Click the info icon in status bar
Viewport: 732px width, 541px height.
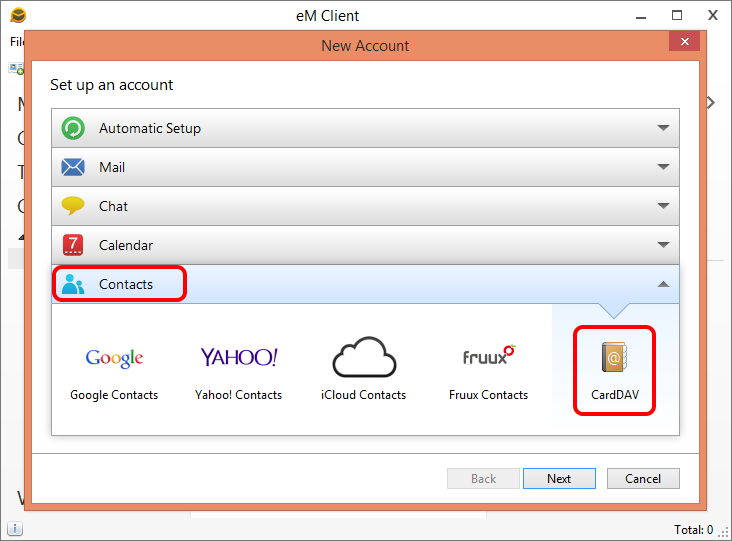tap(15, 529)
